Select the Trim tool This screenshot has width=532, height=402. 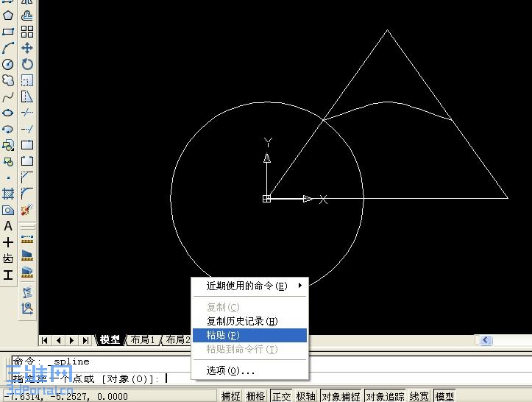(x=27, y=113)
